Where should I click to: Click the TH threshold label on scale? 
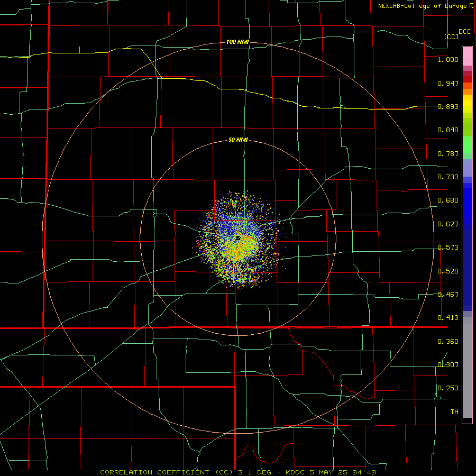click(454, 412)
